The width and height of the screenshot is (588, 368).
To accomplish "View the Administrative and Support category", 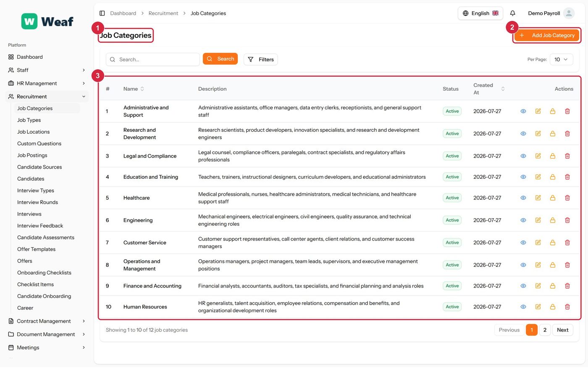I will click(x=523, y=111).
